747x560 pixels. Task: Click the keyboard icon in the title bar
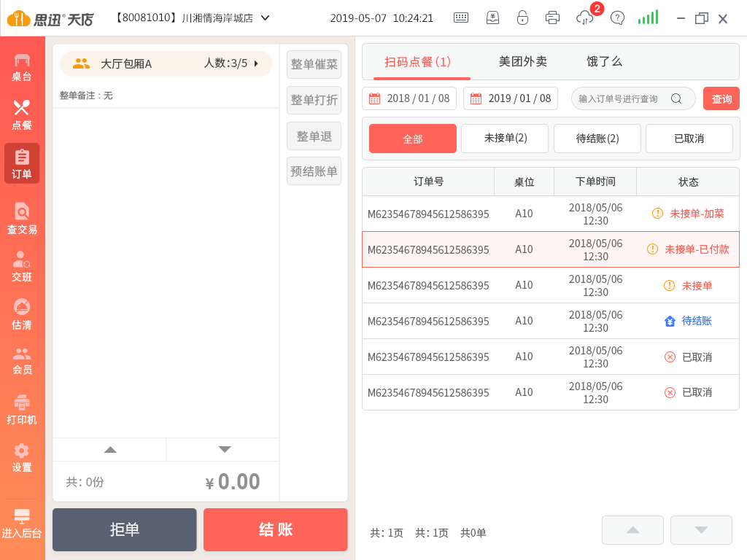tap(461, 18)
